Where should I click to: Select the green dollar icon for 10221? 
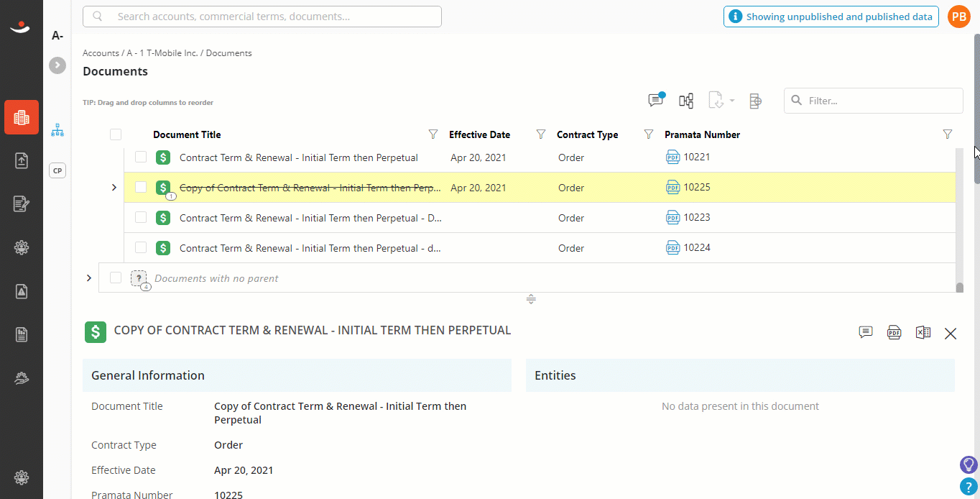click(x=163, y=157)
